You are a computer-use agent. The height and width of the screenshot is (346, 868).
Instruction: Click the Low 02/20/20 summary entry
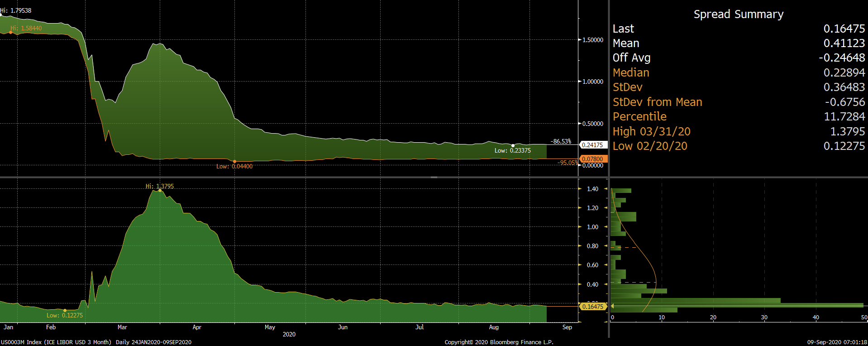coord(738,146)
